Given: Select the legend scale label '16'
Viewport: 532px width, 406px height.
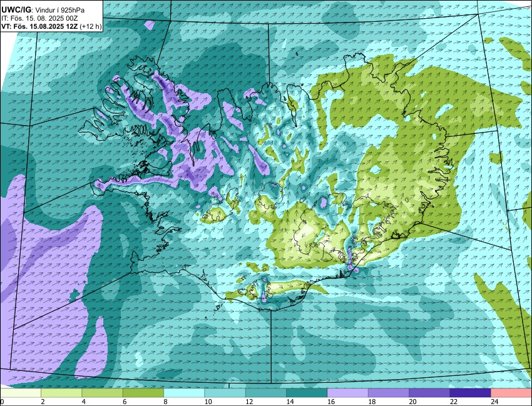Looking at the screenshot, I should (x=331, y=402).
